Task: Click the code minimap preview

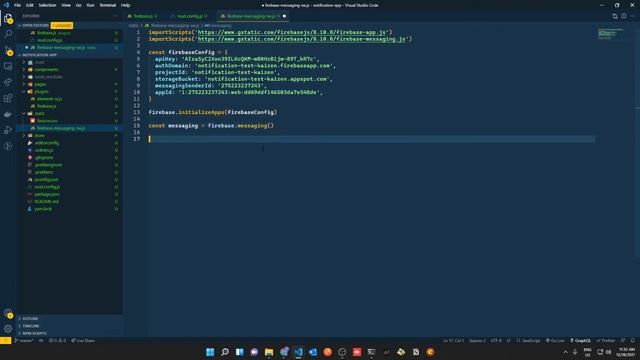Action: tap(610, 33)
